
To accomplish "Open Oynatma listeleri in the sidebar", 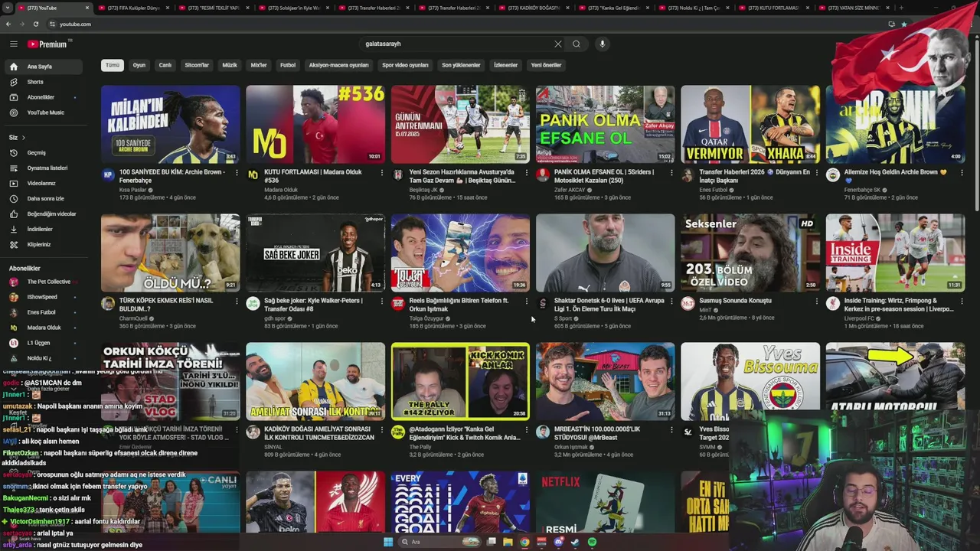I will [x=43, y=168].
